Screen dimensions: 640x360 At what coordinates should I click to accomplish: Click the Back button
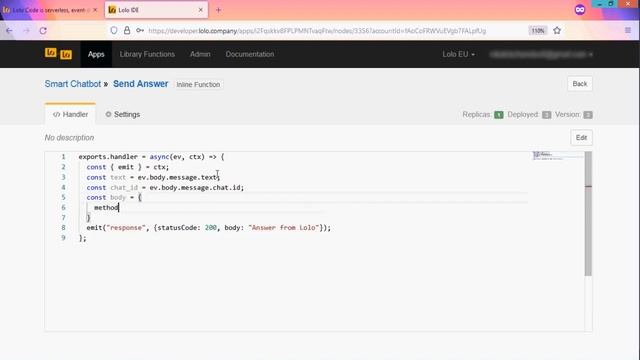pos(580,84)
